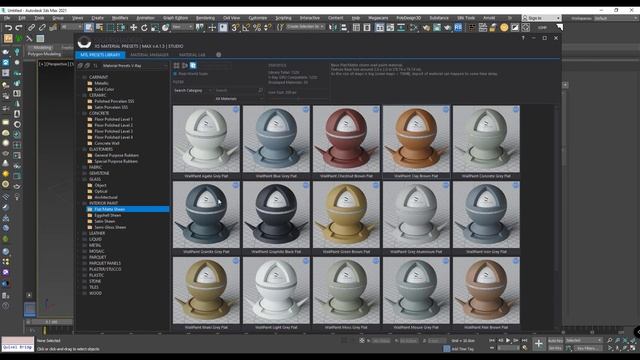Open the Layer Explorer
This screenshot has width=640, height=360.
click(x=367, y=28)
